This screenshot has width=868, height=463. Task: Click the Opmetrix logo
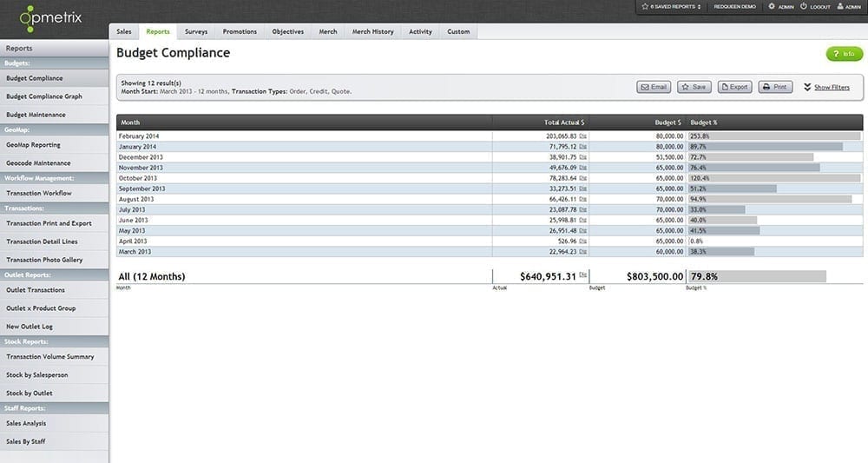51,17
